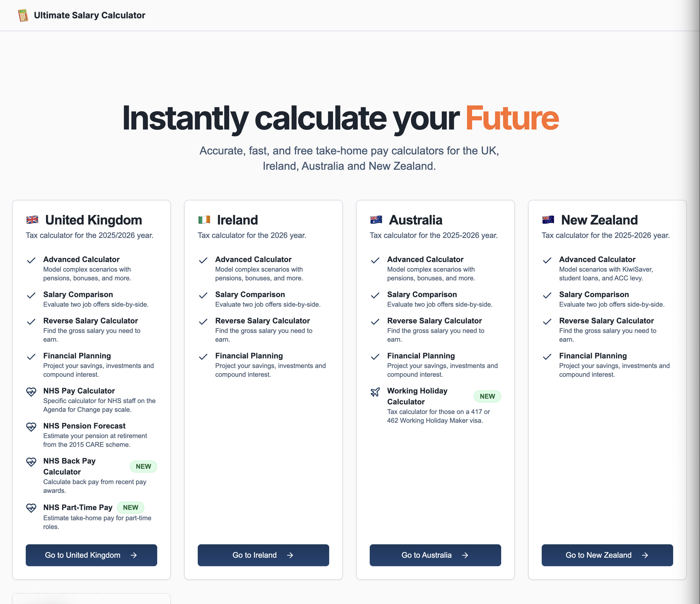Click the calculator icon in the header
Image resolution: width=700 pixels, height=604 pixels.
coord(23,15)
